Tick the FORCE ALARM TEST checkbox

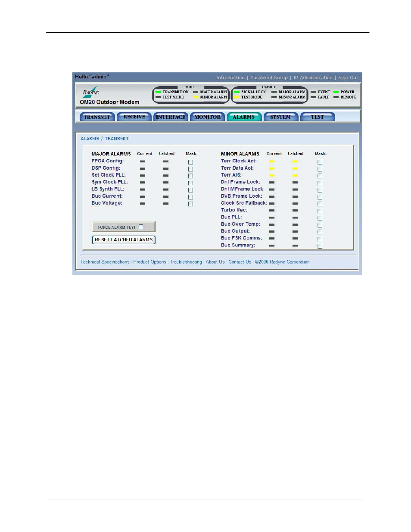click(x=141, y=227)
